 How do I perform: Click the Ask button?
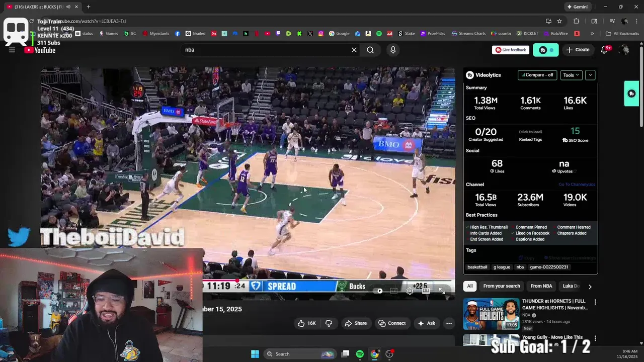[426, 323]
